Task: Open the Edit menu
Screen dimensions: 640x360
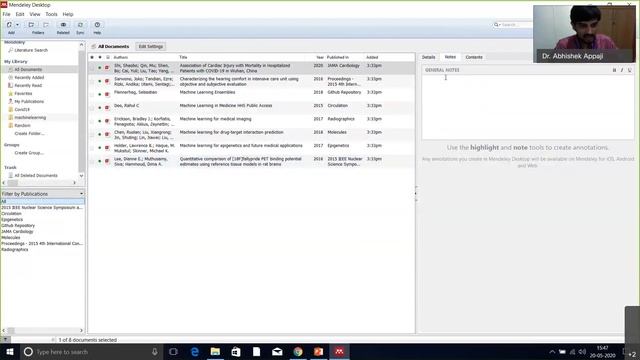Action: click(20, 14)
